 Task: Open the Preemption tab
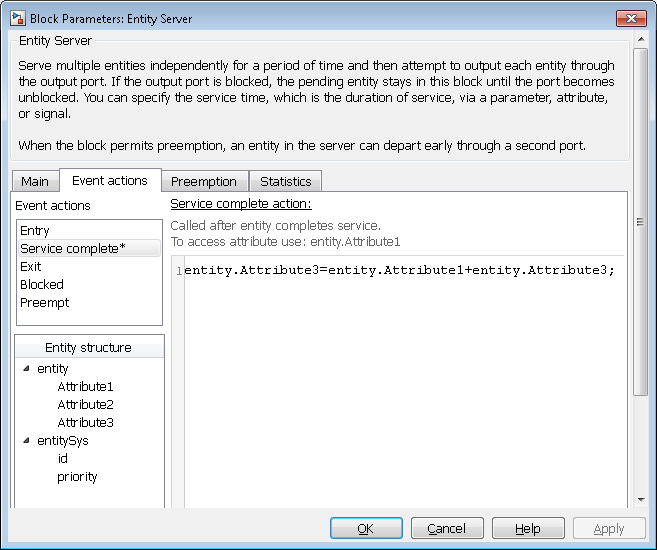point(203,181)
